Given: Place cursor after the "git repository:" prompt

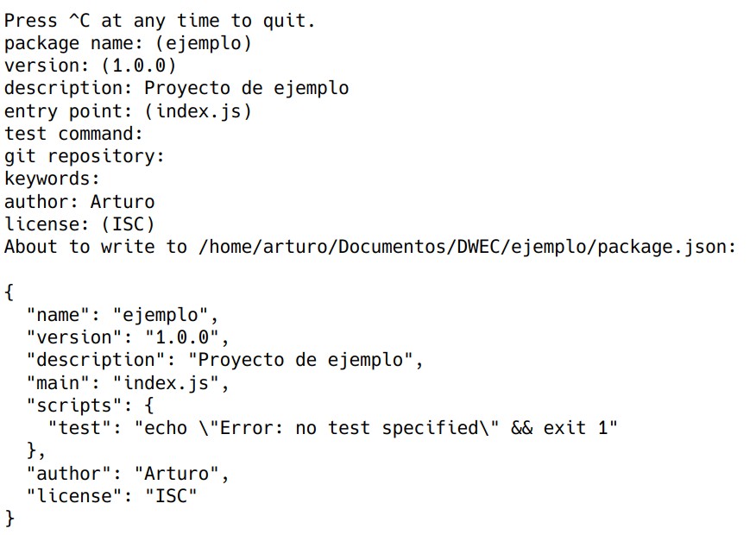Looking at the screenshot, I should tap(170, 156).
